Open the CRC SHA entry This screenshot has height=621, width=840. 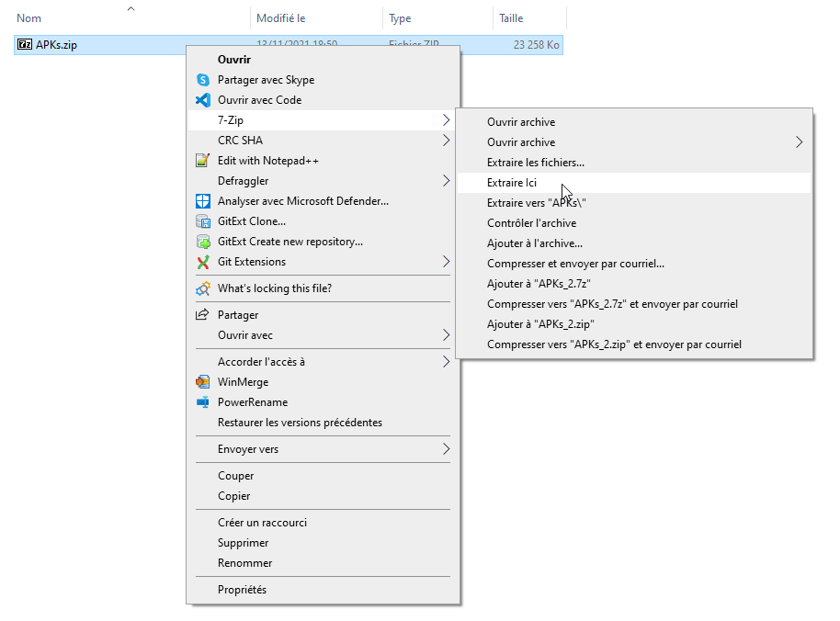tap(323, 141)
